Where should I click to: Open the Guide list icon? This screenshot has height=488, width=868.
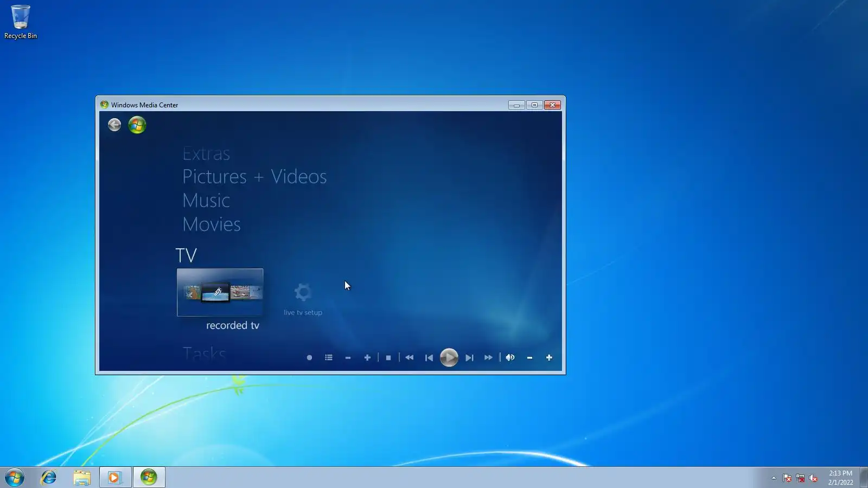point(329,358)
